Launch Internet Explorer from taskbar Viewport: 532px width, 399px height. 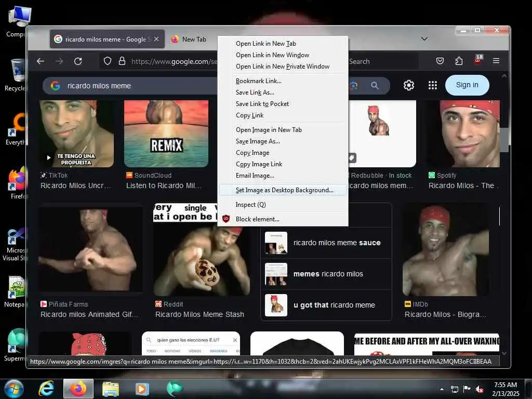click(46, 389)
